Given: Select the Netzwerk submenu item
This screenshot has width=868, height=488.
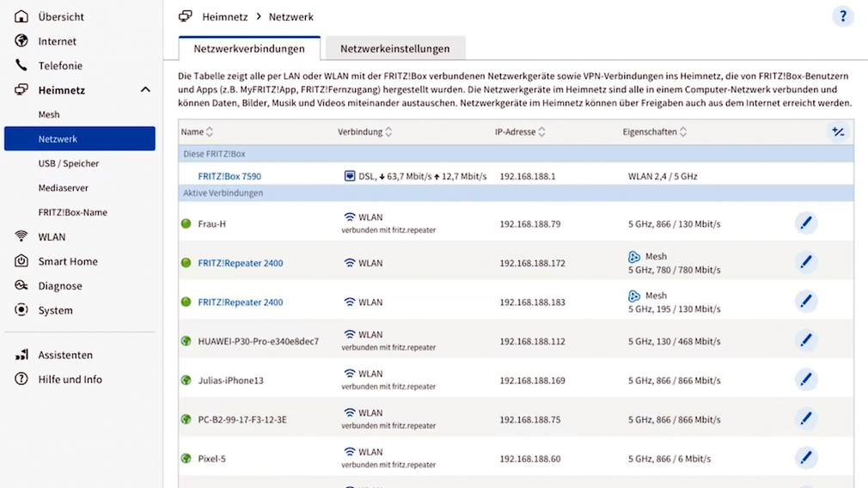Looking at the screenshot, I should 80,138.
